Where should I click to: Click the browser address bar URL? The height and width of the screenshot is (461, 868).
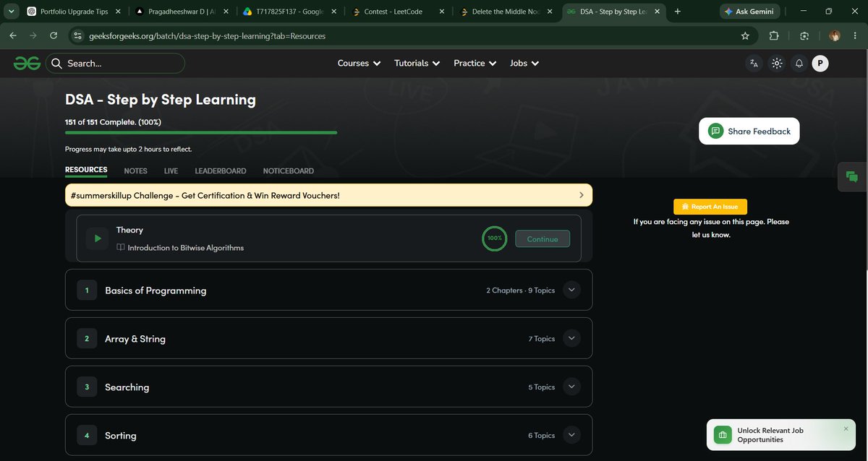[x=207, y=35]
